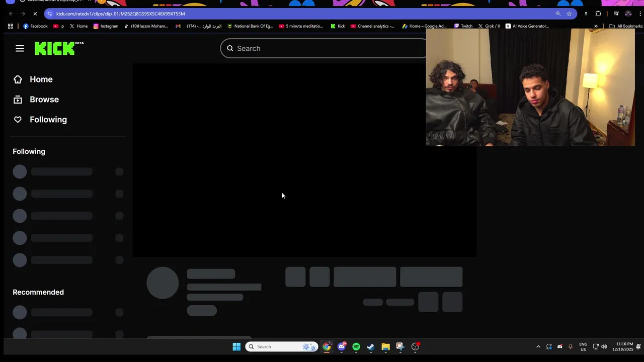Go back with browser back arrow
Screen dimensions: 644x362
pyautogui.click(x=11, y=14)
